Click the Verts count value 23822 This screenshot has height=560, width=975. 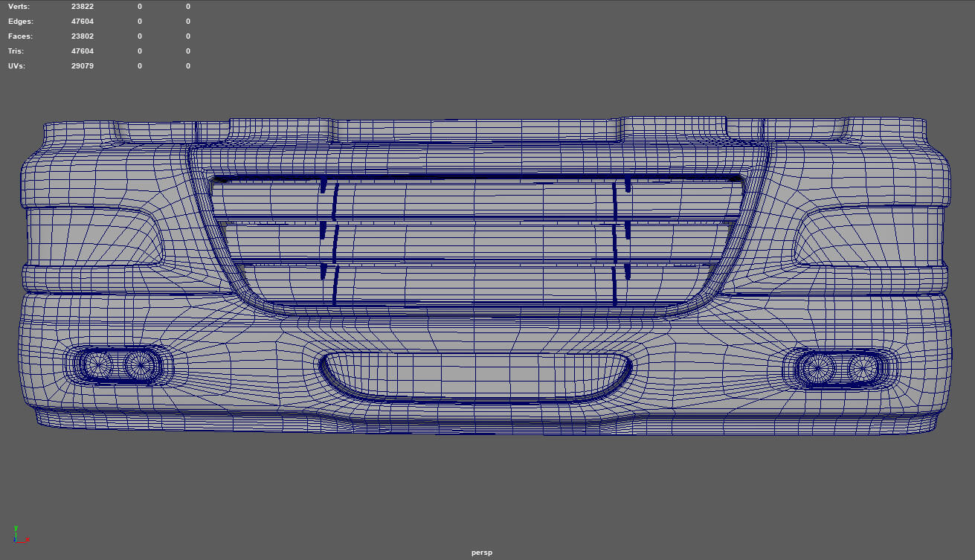coord(83,7)
